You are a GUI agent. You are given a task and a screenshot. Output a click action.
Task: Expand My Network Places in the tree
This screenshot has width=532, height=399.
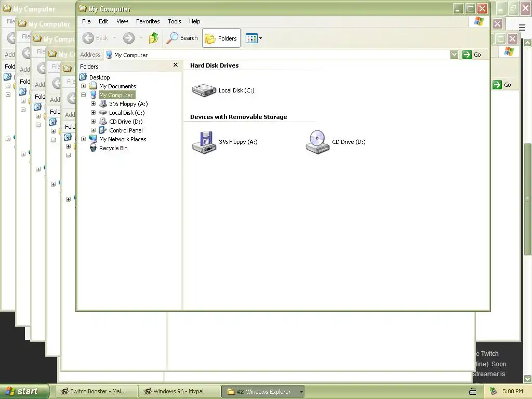click(x=84, y=139)
